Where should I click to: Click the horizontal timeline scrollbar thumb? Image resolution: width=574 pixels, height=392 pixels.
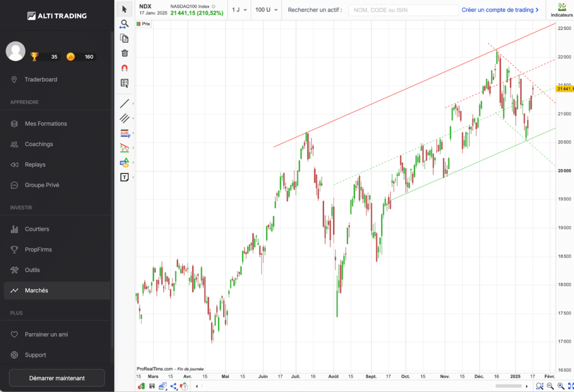point(508,386)
